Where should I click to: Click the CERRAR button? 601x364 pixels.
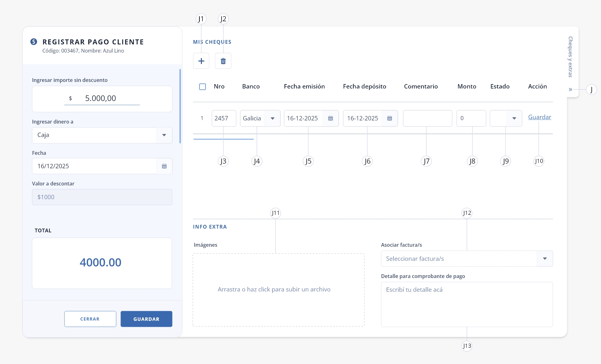[90, 319]
